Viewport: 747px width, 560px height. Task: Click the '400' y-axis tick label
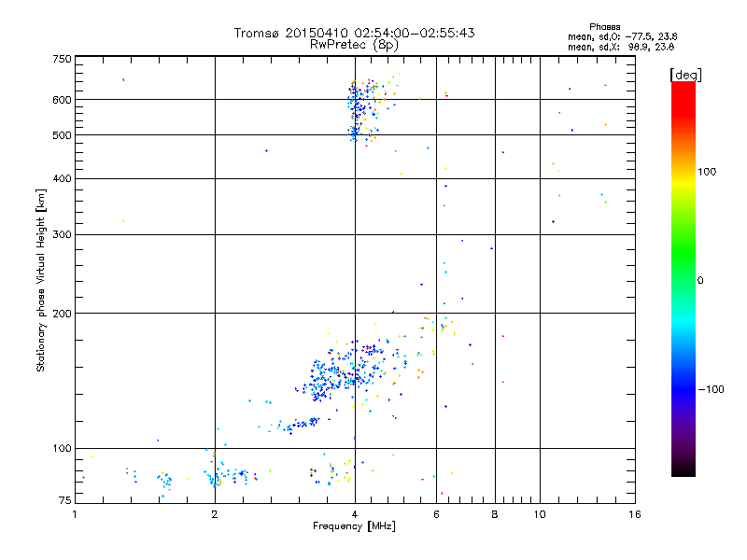pyautogui.click(x=62, y=178)
